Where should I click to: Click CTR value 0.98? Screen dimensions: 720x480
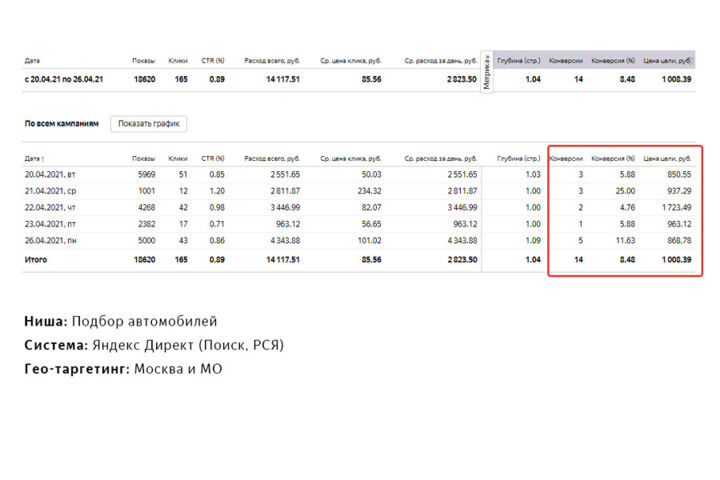pyautogui.click(x=217, y=208)
